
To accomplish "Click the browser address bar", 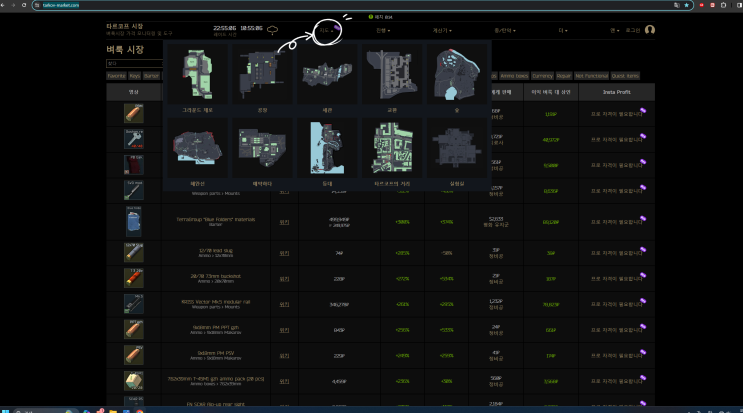I will [363, 5].
